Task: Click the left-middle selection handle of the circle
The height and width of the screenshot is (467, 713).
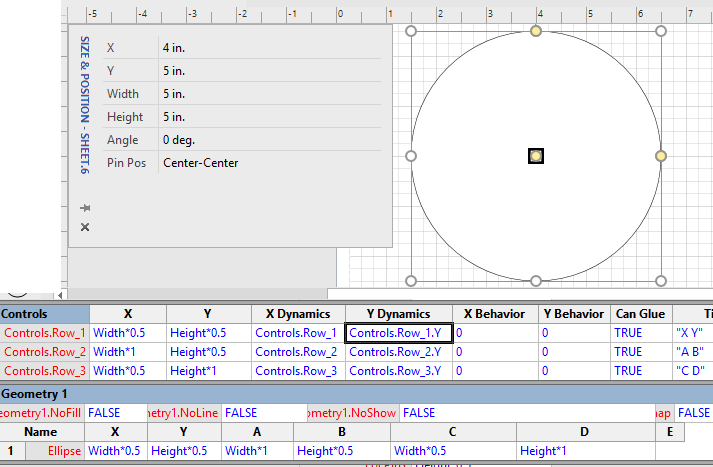Action: [x=411, y=156]
